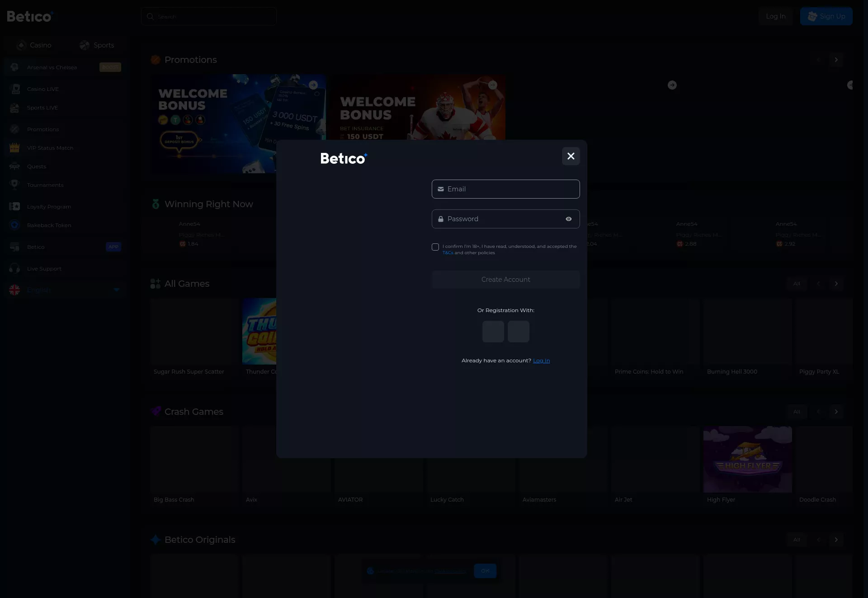Switch to the Casino tab
The height and width of the screenshot is (598, 868).
[x=34, y=45]
